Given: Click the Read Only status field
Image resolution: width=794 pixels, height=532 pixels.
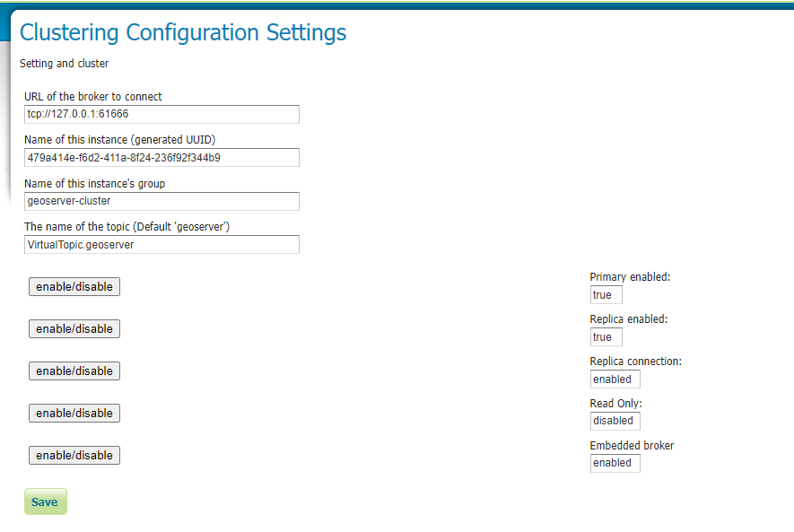Looking at the screenshot, I should pos(615,421).
